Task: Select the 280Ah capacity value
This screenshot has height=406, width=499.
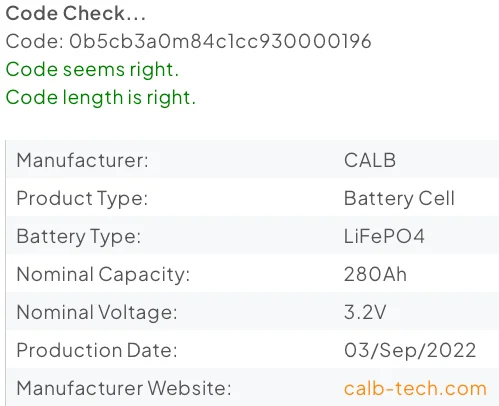Action: coord(375,274)
